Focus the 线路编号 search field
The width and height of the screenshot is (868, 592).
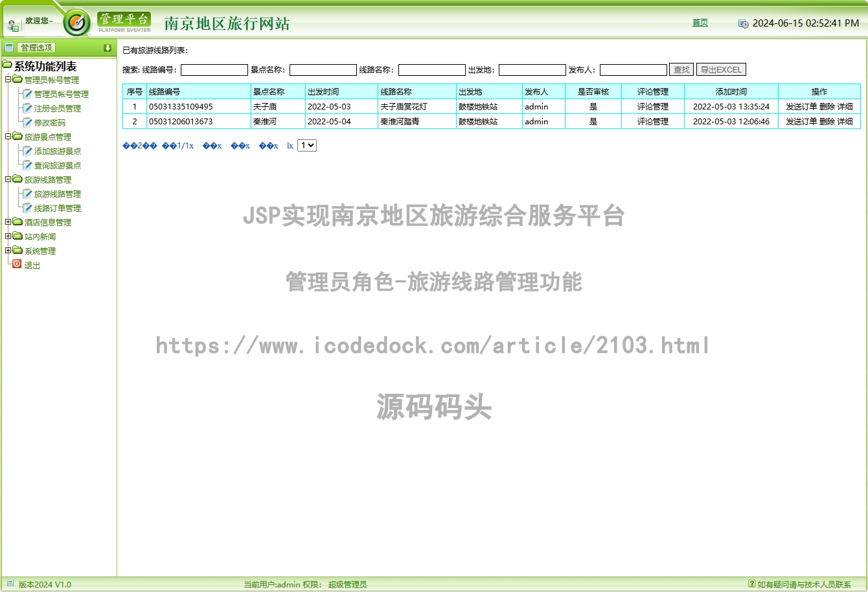tap(214, 69)
